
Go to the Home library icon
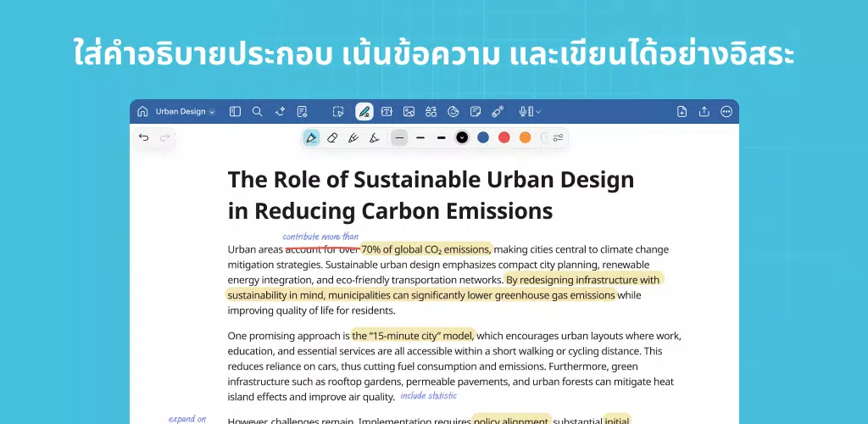tap(142, 112)
